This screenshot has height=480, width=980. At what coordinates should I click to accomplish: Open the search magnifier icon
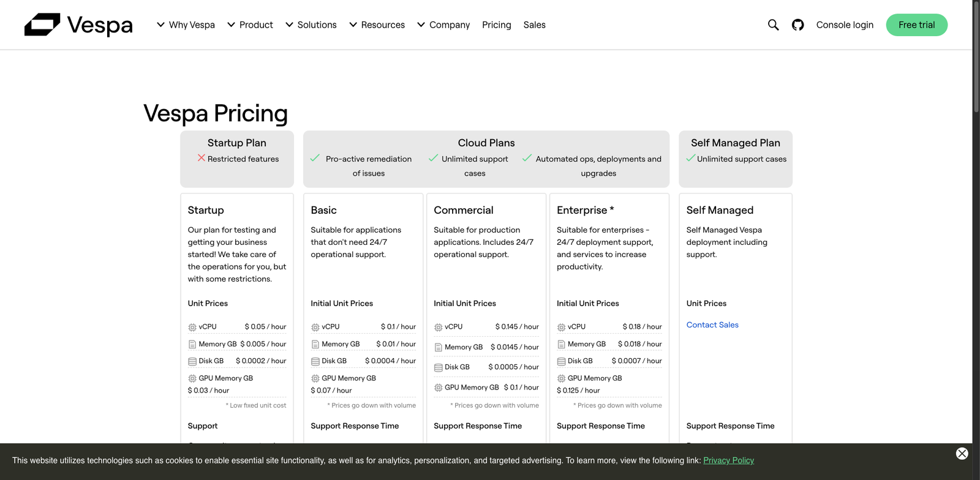(x=773, y=25)
